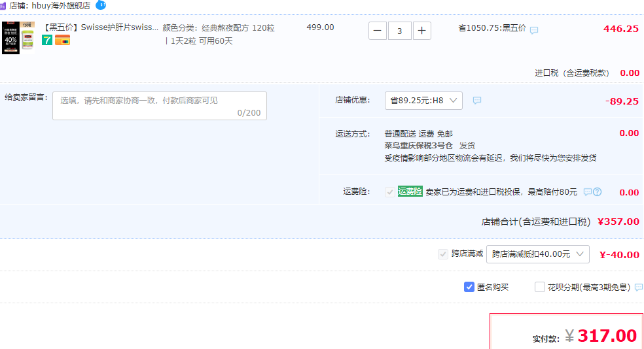Enable 花呗分期 checkbox
644x349 pixels.
[540, 287]
